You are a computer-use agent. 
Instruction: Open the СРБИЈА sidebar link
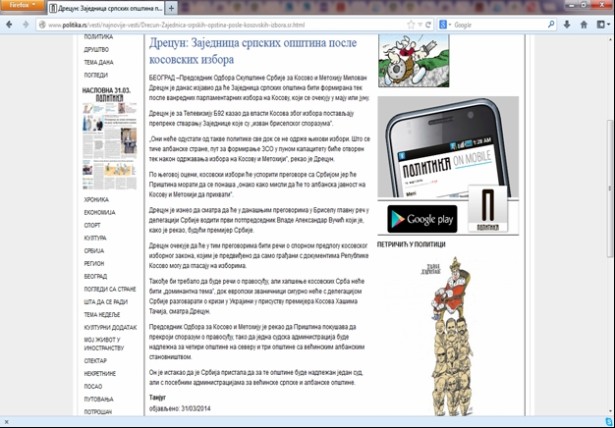click(x=94, y=251)
